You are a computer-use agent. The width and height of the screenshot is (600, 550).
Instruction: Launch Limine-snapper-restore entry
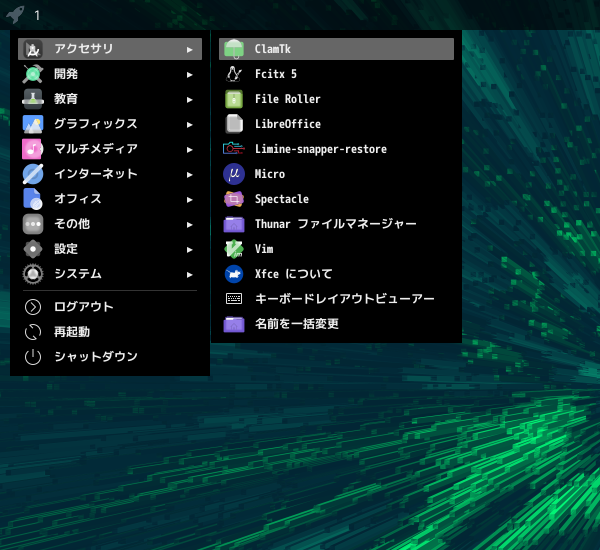336,149
